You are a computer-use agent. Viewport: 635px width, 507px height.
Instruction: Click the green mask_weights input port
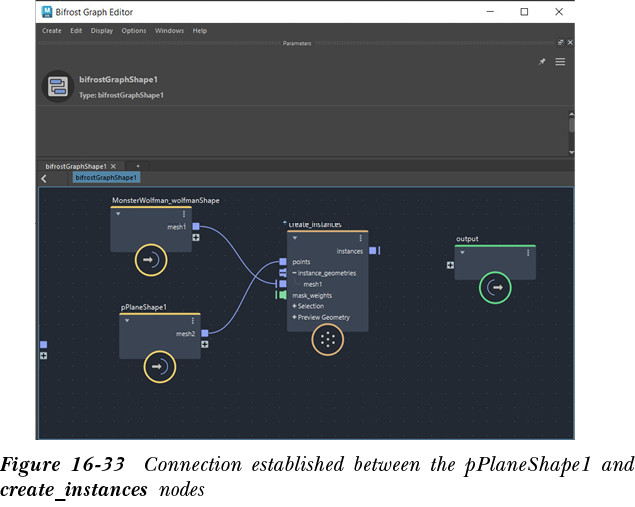pos(283,295)
